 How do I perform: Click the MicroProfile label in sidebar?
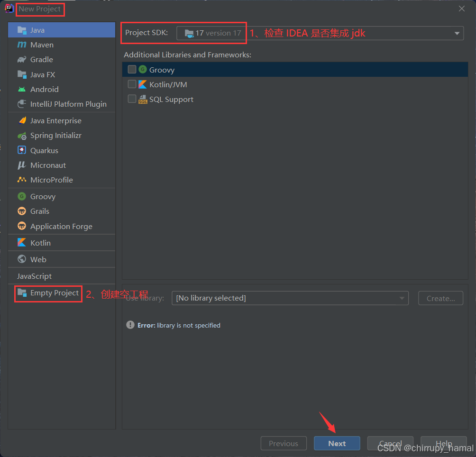click(x=52, y=180)
